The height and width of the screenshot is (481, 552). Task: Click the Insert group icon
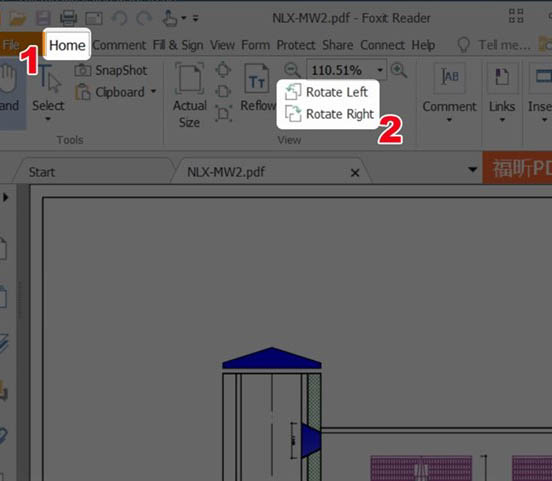542,77
